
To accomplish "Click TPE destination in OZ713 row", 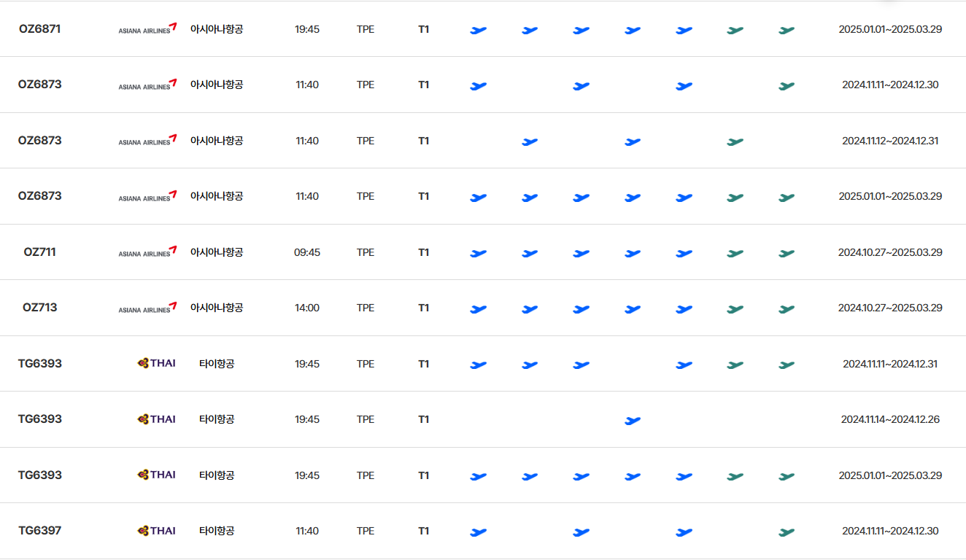I will [x=366, y=308].
